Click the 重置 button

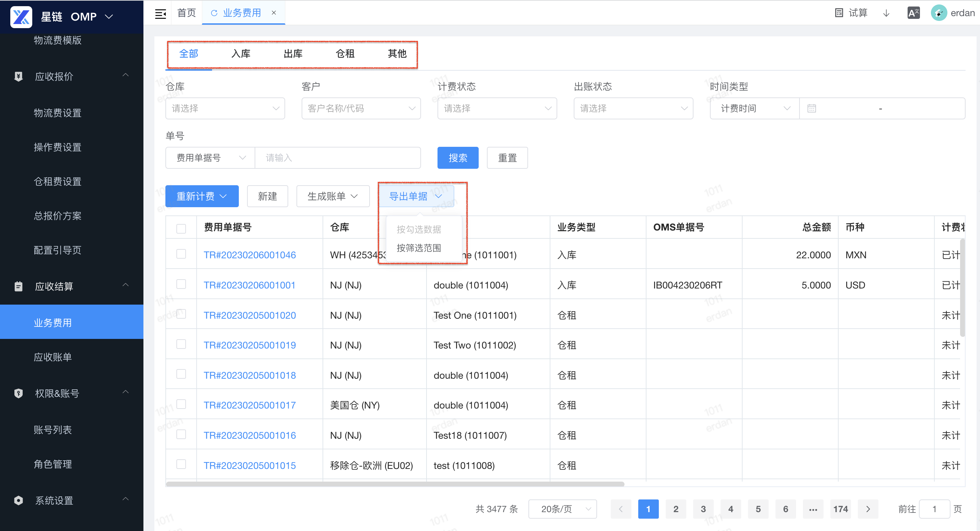pyautogui.click(x=507, y=158)
